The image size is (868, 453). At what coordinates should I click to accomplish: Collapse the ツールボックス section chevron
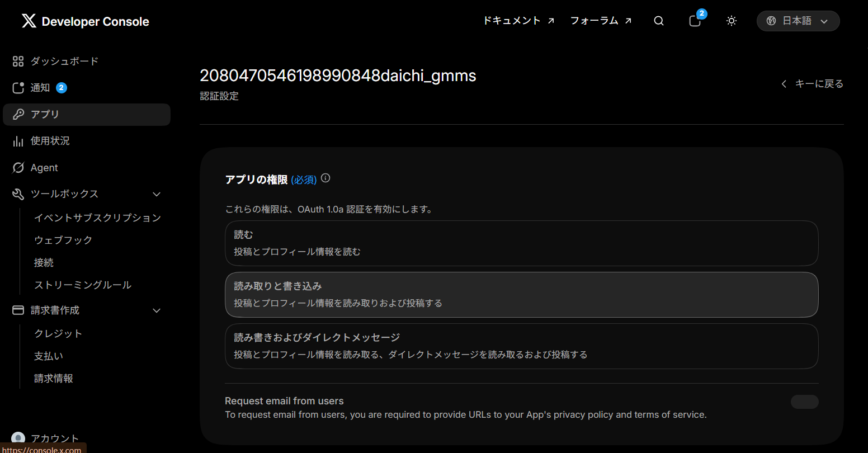[x=157, y=194]
